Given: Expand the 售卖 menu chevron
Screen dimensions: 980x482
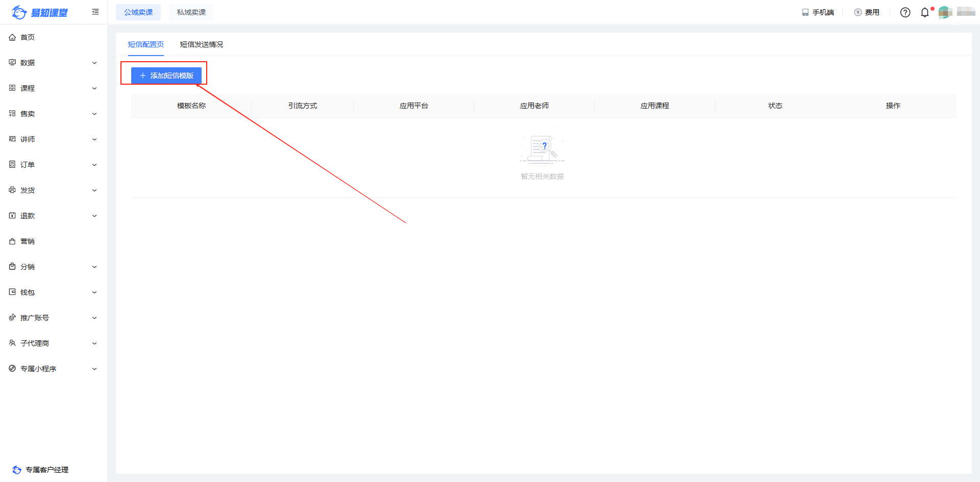Looking at the screenshot, I should coord(94,114).
